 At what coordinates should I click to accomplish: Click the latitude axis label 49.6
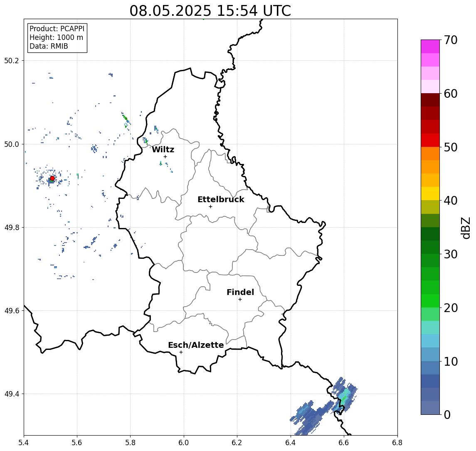pos(12,311)
